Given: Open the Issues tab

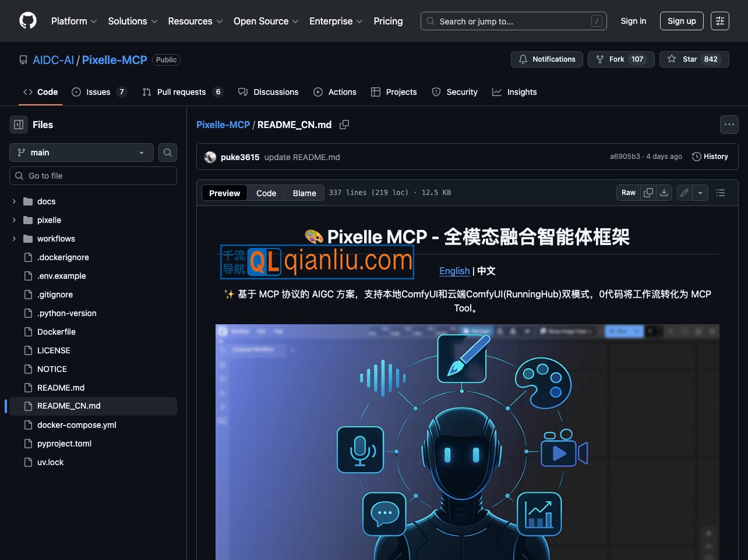Looking at the screenshot, I should (98, 92).
